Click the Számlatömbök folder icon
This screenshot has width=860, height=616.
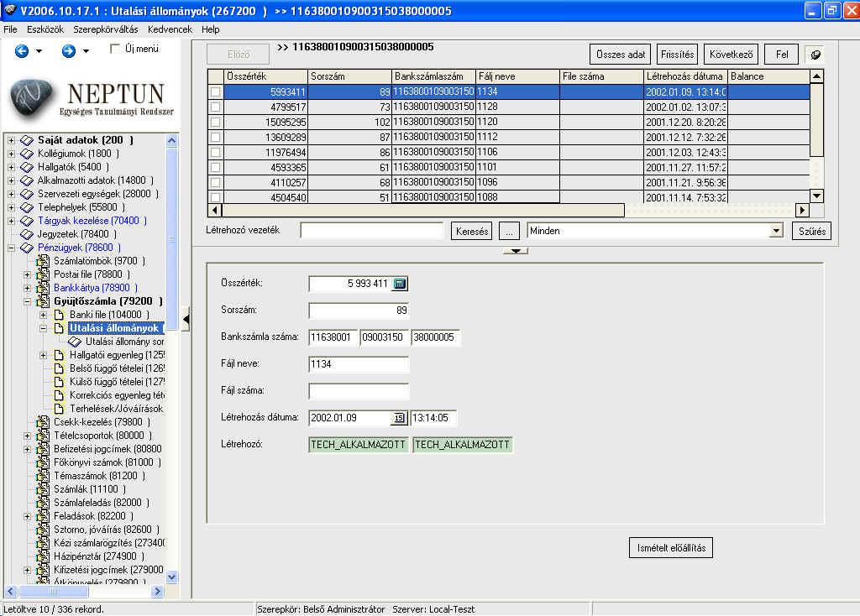pos(43,261)
